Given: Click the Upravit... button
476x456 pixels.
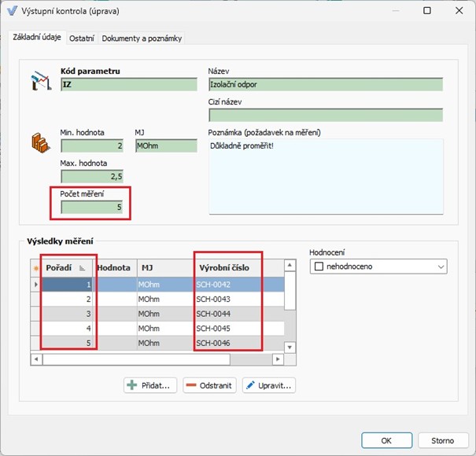Looking at the screenshot, I should 269,385.
